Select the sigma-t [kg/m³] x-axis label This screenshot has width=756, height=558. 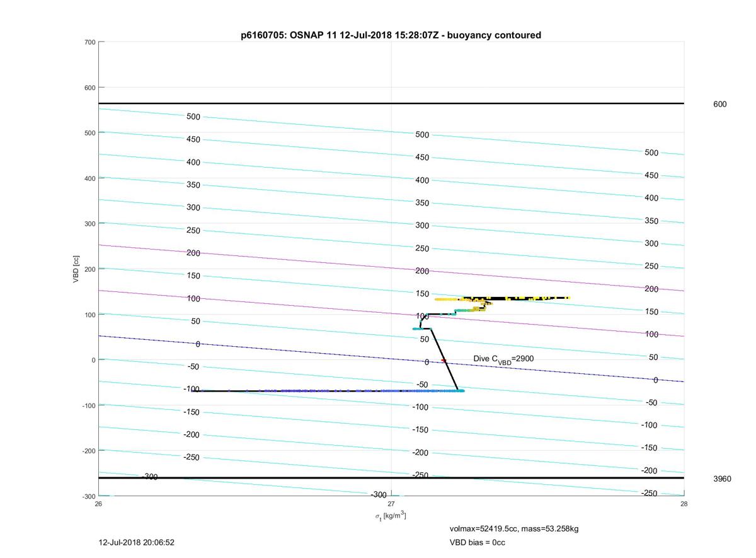(391, 516)
